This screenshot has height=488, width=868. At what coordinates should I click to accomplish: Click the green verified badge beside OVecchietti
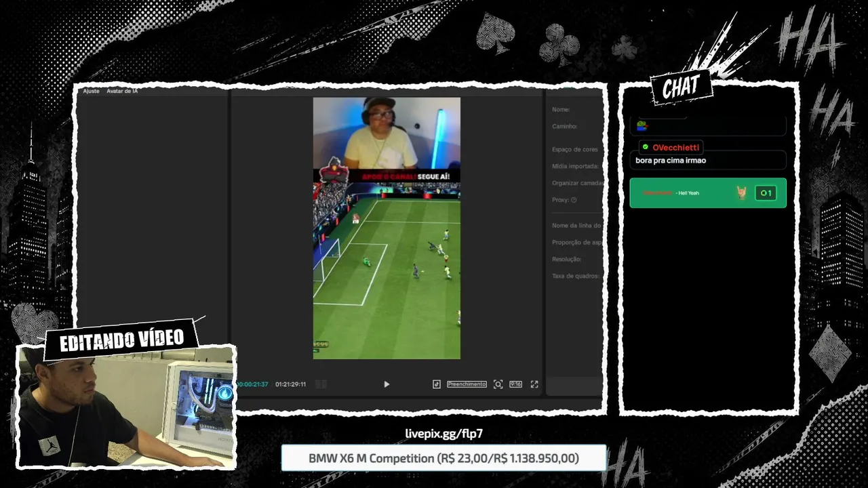coord(646,147)
